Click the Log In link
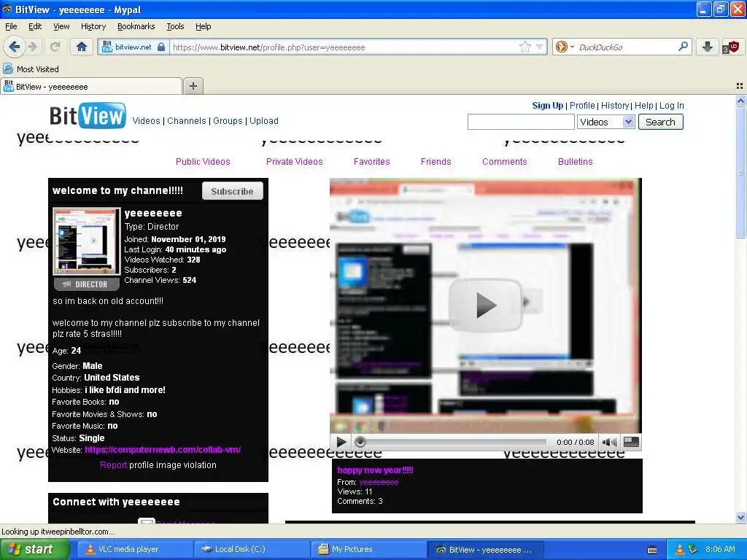Screen dimensions: 747x560 [x=671, y=106]
